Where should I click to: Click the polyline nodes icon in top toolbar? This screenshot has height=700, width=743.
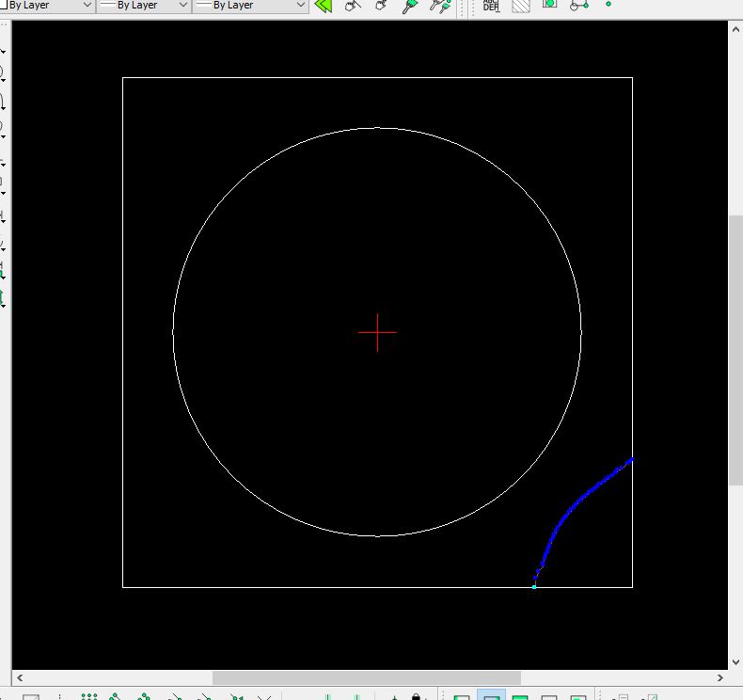pos(579,6)
